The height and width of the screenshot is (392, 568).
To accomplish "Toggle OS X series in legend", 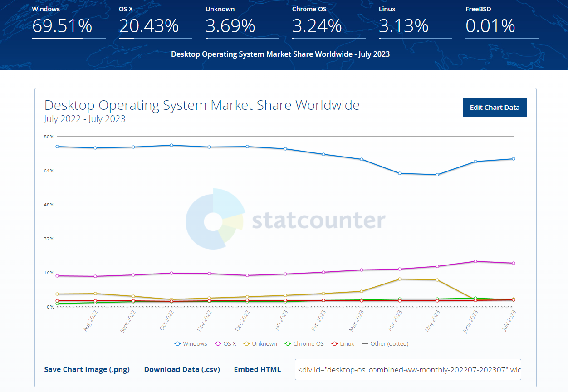I will pos(225,344).
